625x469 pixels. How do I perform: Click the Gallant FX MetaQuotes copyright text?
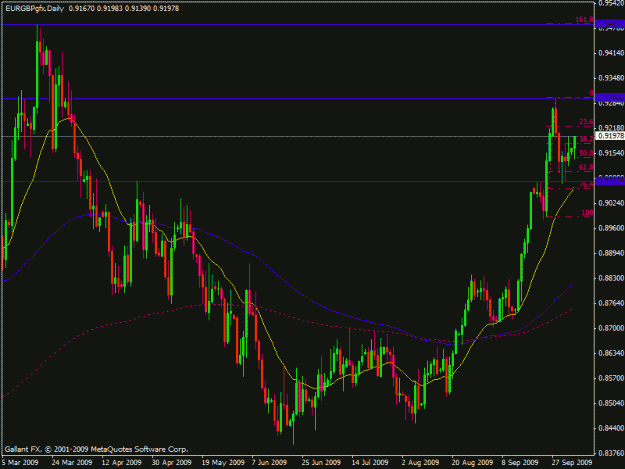coord(96,449)
